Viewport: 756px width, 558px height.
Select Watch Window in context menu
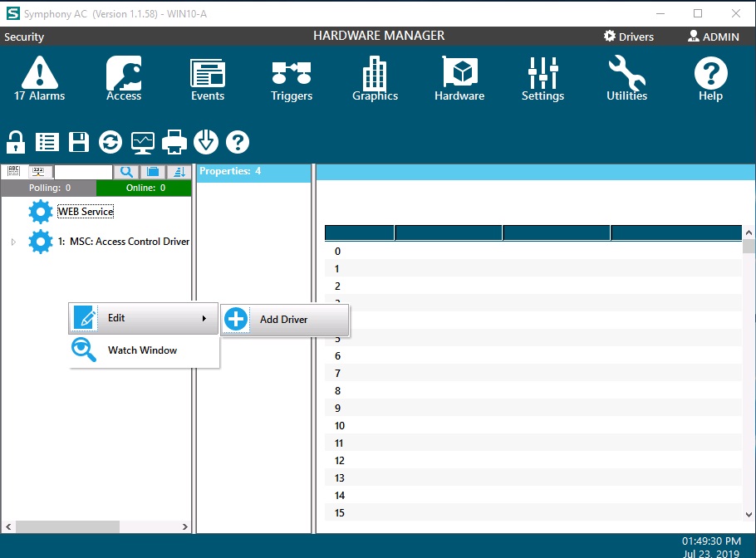(x=144, y=350)
